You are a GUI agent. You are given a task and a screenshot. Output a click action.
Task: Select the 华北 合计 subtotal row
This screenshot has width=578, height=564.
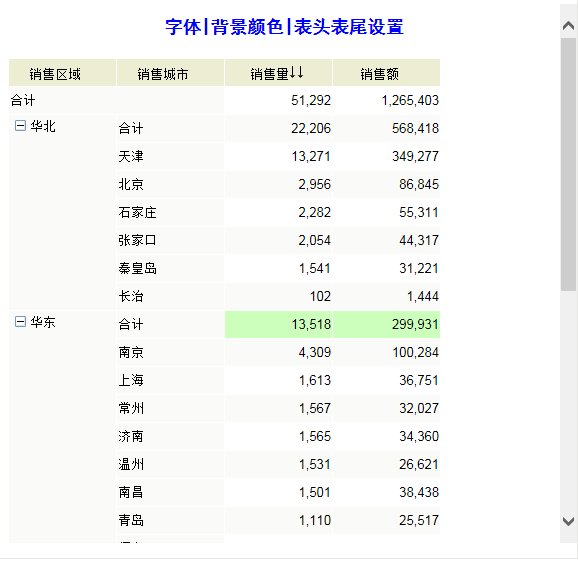(278, 129)
